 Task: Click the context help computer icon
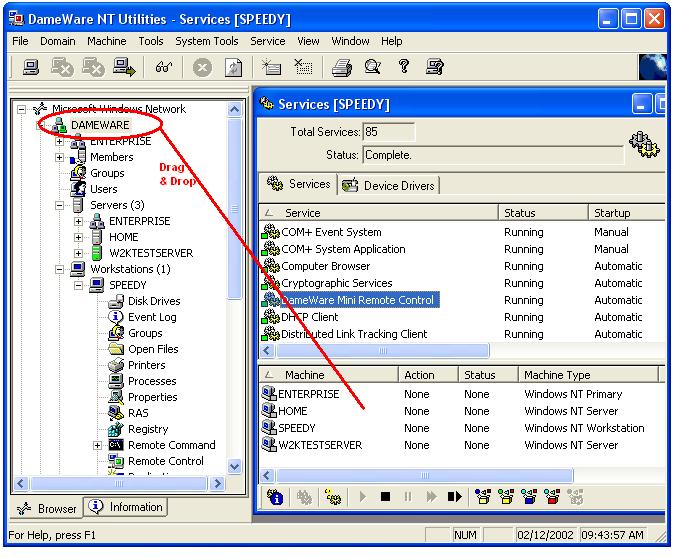435,67
